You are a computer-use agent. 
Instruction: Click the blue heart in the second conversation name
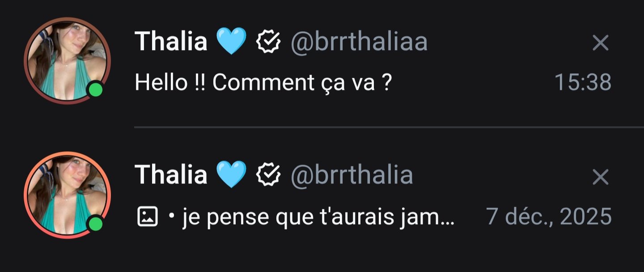(231, 174)
